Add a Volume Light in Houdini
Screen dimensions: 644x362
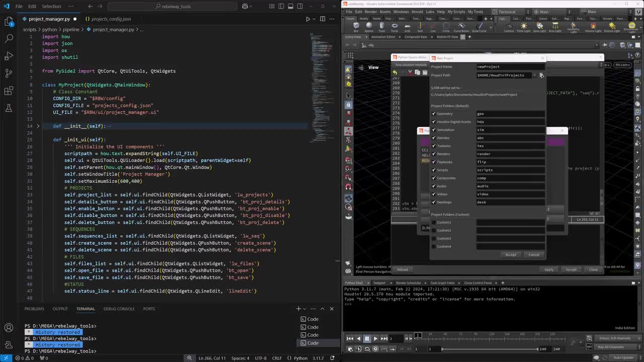pyautogui.click(x=593, y=27)
